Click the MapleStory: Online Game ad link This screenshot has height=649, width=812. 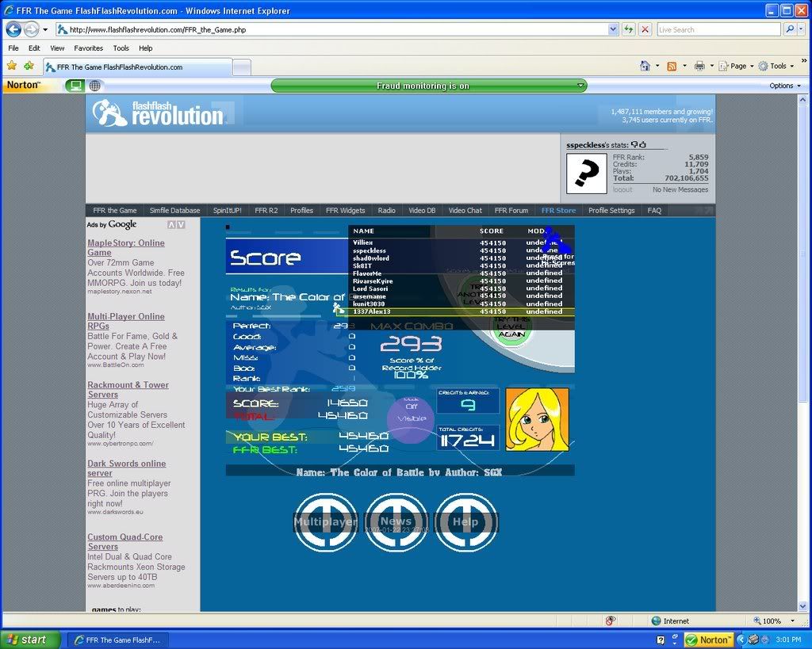125,247
